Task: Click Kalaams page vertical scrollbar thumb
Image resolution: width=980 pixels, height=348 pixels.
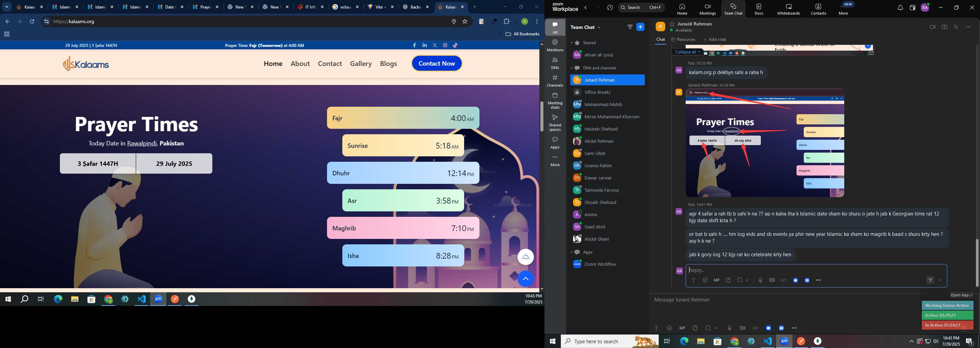Action: (x=542, y=116)
